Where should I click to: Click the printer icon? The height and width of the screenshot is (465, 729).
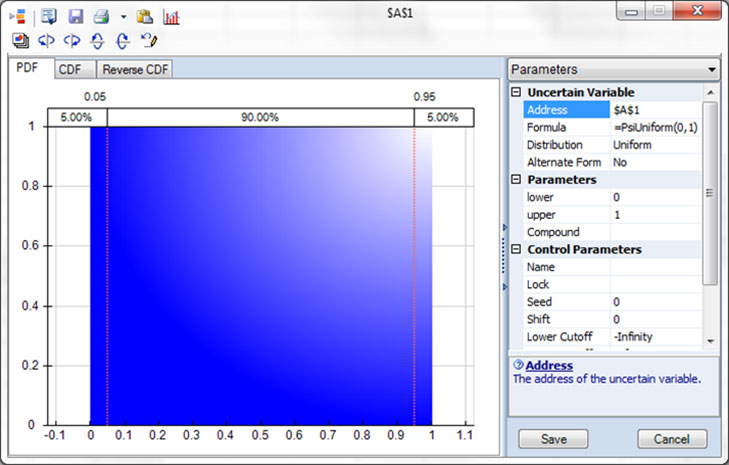[x=100, y=17]
